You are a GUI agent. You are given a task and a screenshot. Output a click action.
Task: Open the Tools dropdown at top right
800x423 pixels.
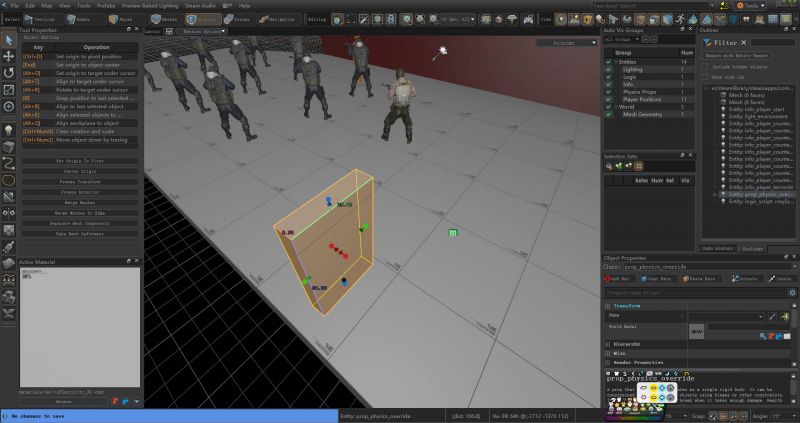click(x=751, y=6)
